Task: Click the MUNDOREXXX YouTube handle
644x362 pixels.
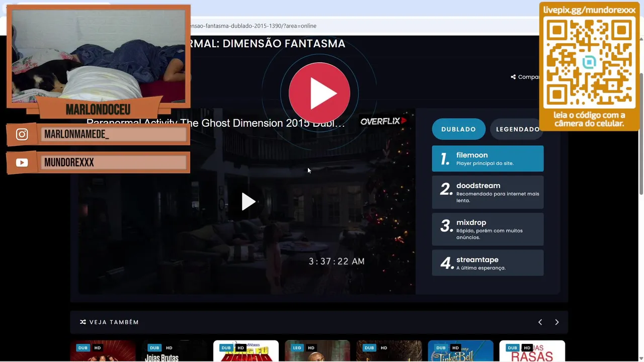Action: pyautogui.click(x=69, y=162)
